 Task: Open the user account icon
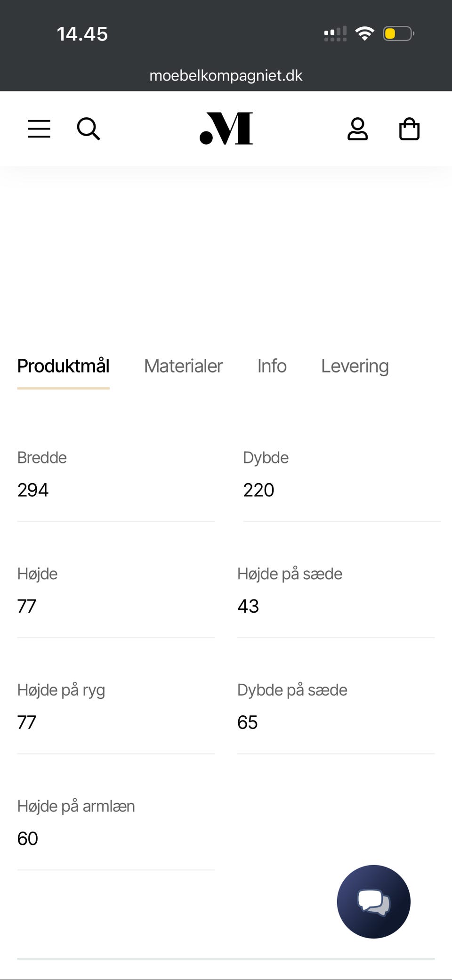[357, 129]
